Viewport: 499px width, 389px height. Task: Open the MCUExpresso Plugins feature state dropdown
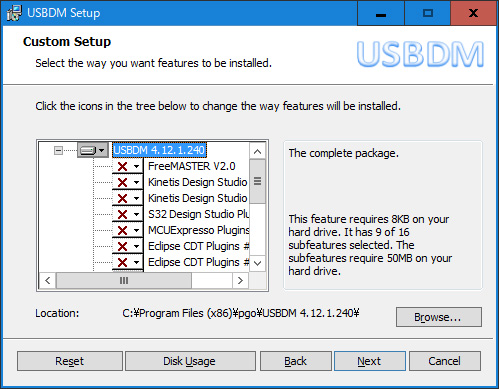[128, 230]
